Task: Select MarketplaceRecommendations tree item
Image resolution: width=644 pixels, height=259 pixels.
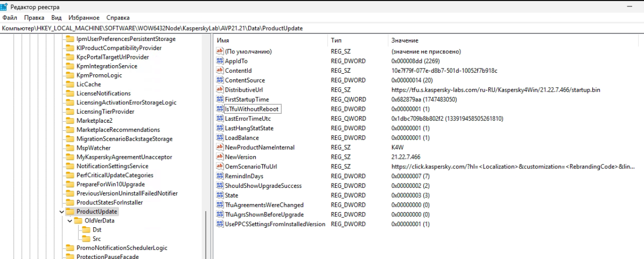Action: point(118,130)
